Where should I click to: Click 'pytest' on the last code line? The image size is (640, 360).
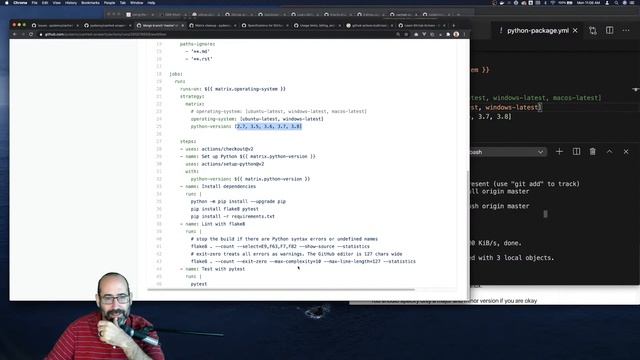click(x=199, y=284)
